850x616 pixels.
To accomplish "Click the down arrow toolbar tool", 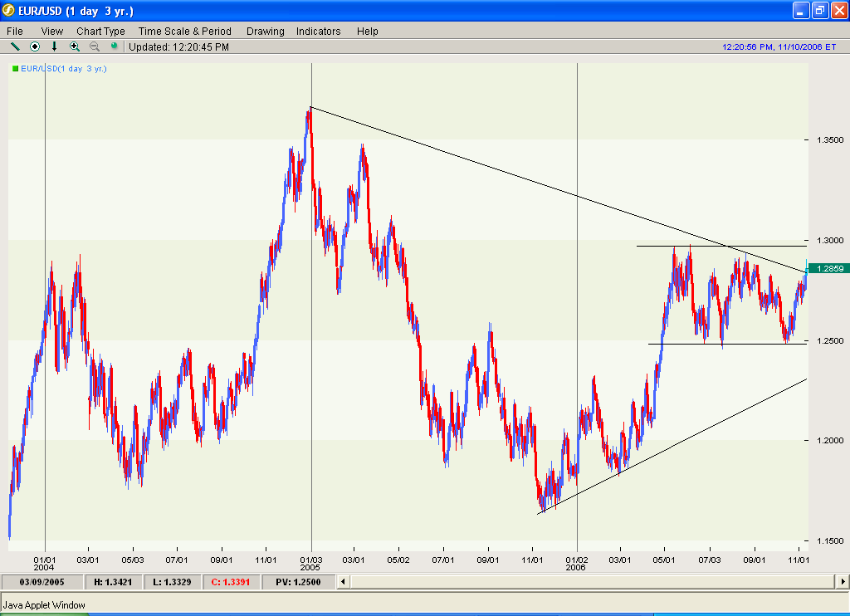I will pyautogui.click(x=54, y=46).
